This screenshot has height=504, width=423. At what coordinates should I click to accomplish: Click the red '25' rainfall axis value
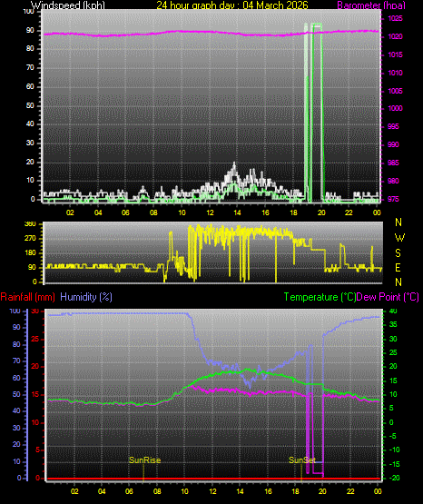pyautogui.click(x=35, y=339)
